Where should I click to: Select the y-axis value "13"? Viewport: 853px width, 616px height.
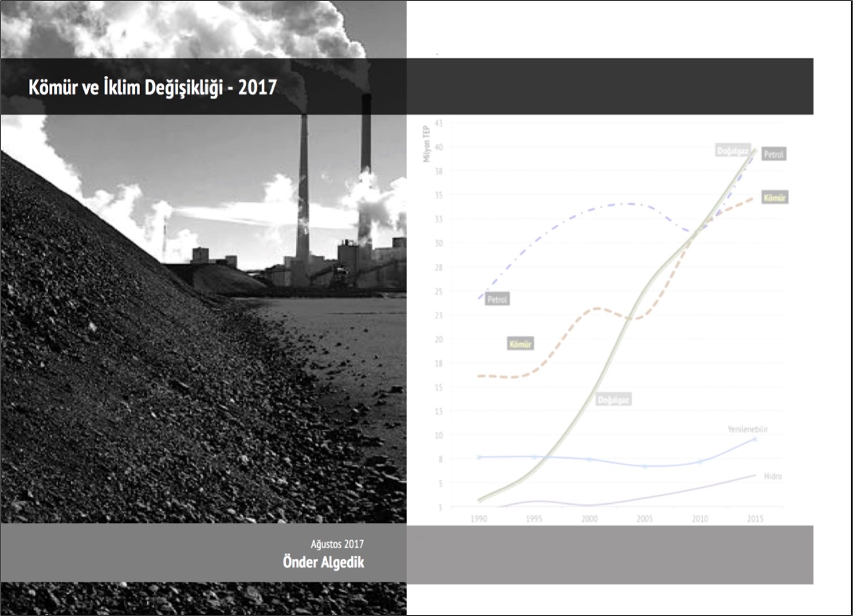pos(438,411)
